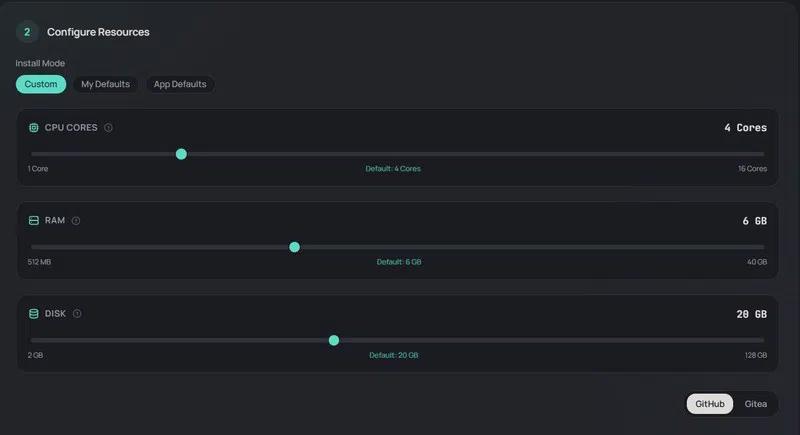Switch source to GitHub
Image resolution: width=800 pixels, height=435 pixels.
coord(710,404)
